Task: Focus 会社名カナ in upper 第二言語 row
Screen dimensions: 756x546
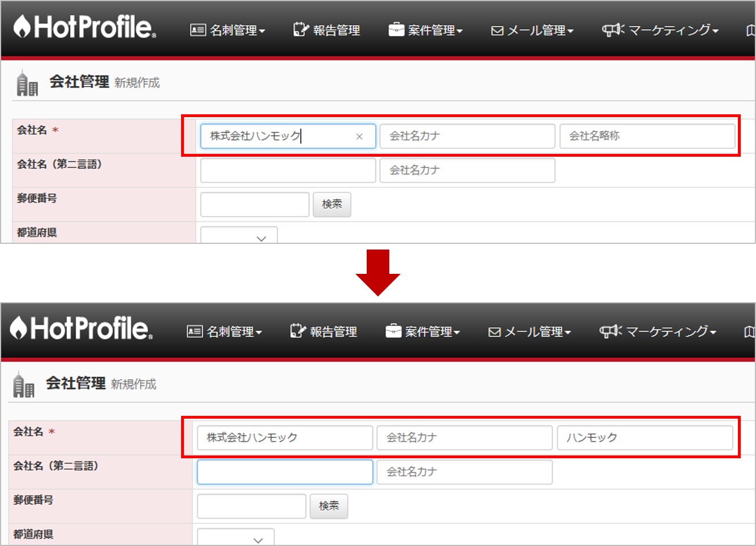Action: pos(467,170)
